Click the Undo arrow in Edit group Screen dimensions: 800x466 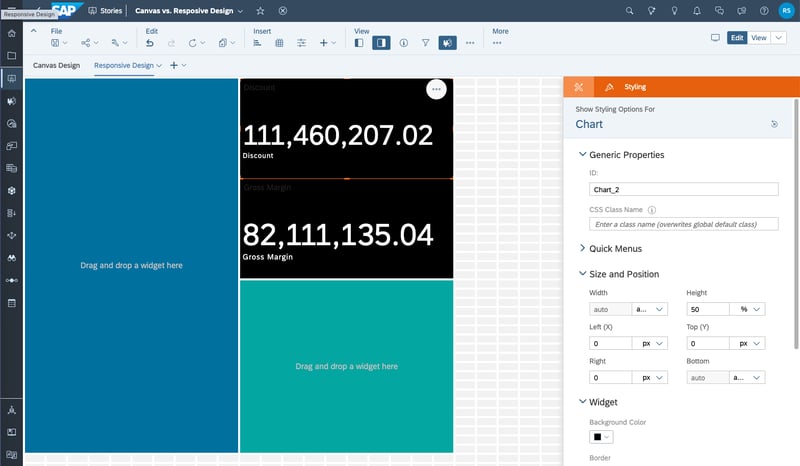click(x=149, y=43)
